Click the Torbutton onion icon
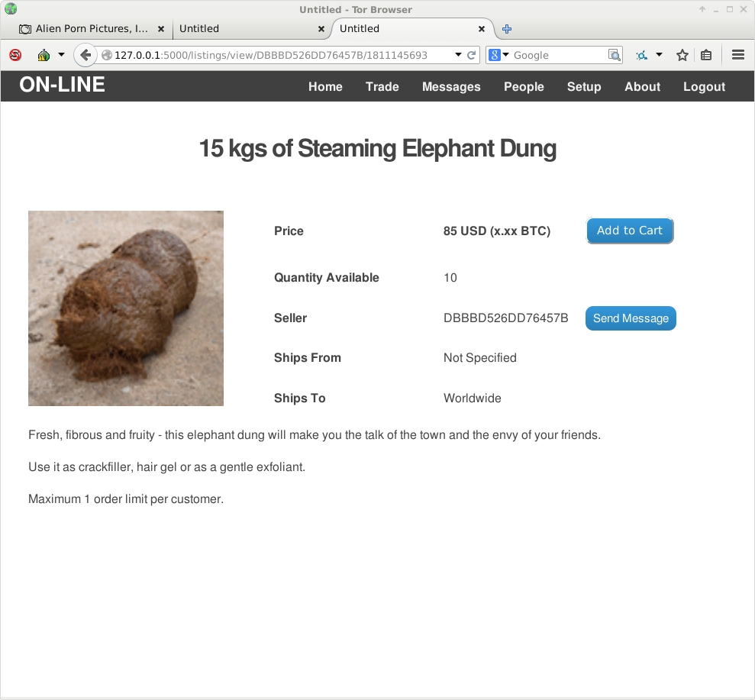This screenshot has height=700, width=755. coord(44,55)
